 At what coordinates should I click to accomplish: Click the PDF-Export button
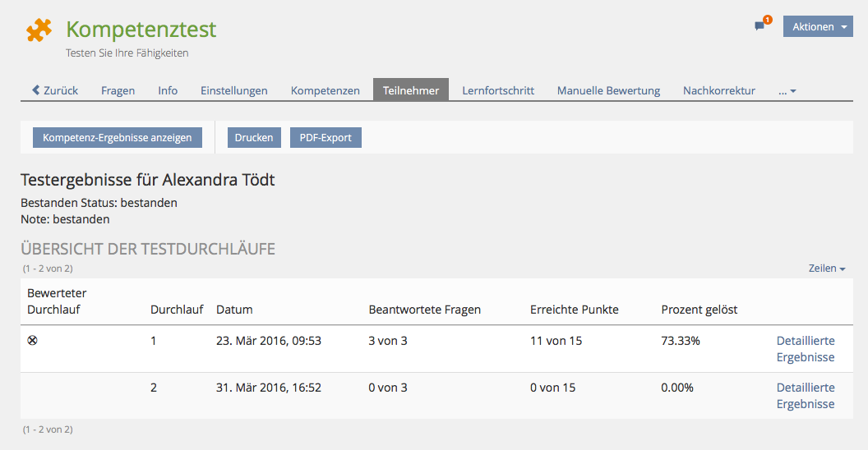click(325, 137)
